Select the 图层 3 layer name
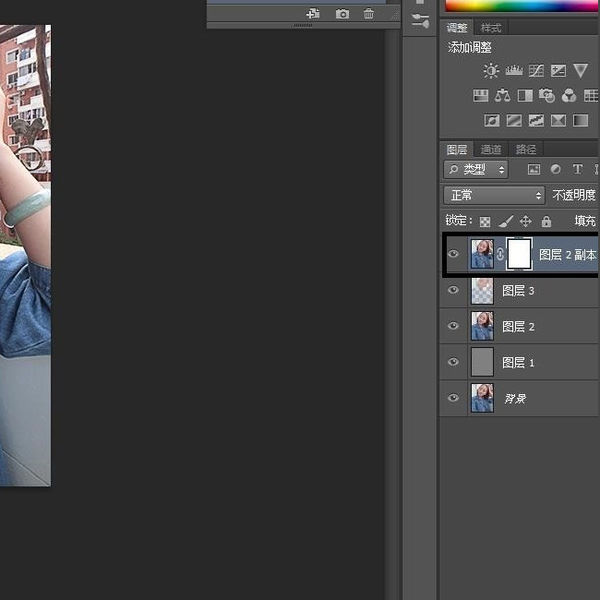Viewport: 600px width, 600px height. 518,291
